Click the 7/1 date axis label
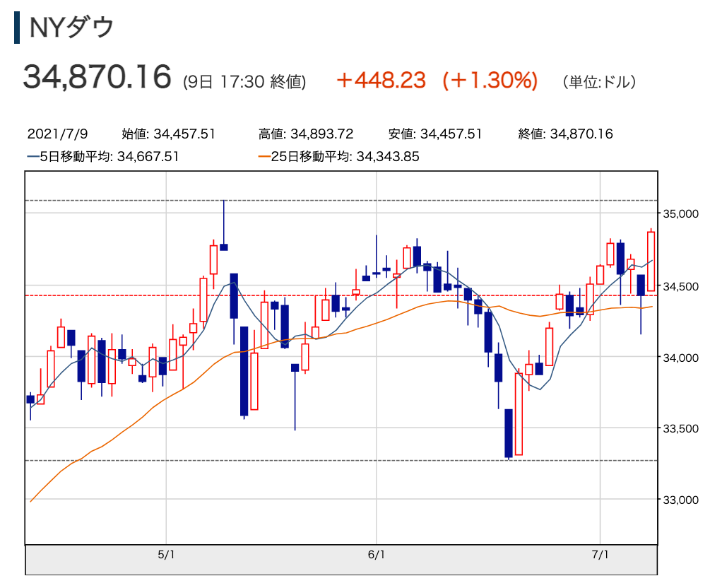The image size is (722, 588). 600,555
